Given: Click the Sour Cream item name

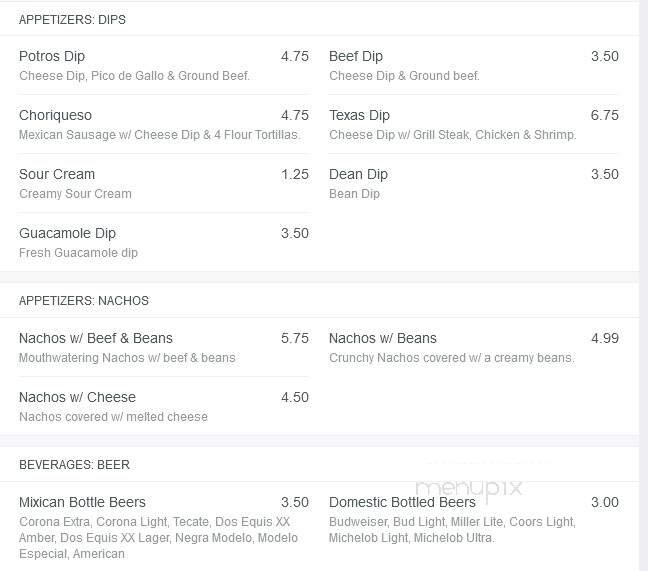Looking at the screenshot, I should (x=57, y=174).
